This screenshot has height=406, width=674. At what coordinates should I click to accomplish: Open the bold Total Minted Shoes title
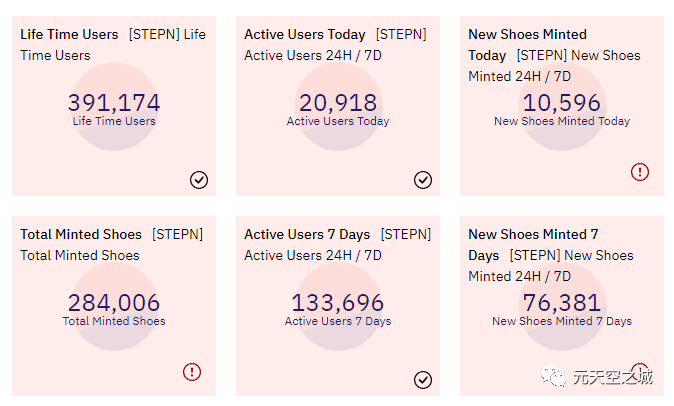click(81, 235)
